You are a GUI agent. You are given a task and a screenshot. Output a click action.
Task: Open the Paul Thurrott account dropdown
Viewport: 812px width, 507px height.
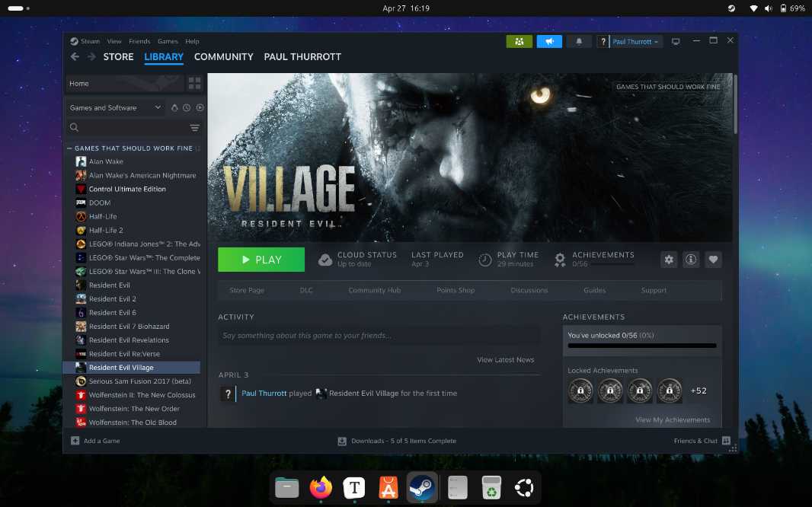(636, 42)
